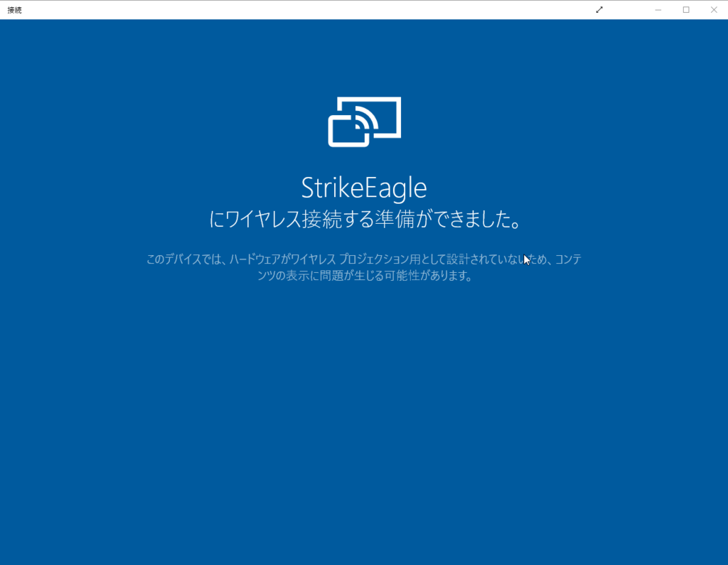Close the 接続 window

point(714,10)
